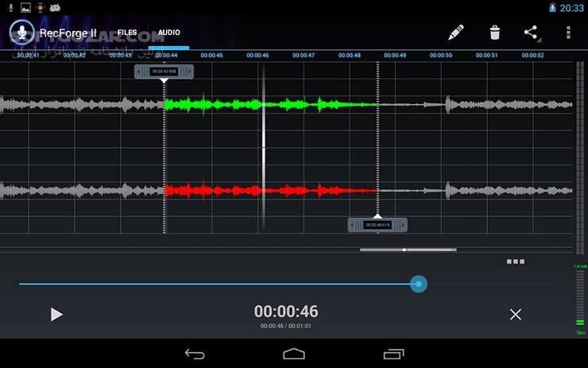Nudge start marker left with its arrow
This screenshot has width=588, height=368.
click(139, 72)
